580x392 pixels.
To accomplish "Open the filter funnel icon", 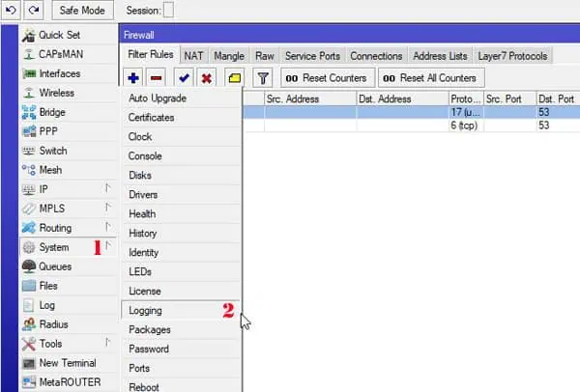I will coord(263,78).
